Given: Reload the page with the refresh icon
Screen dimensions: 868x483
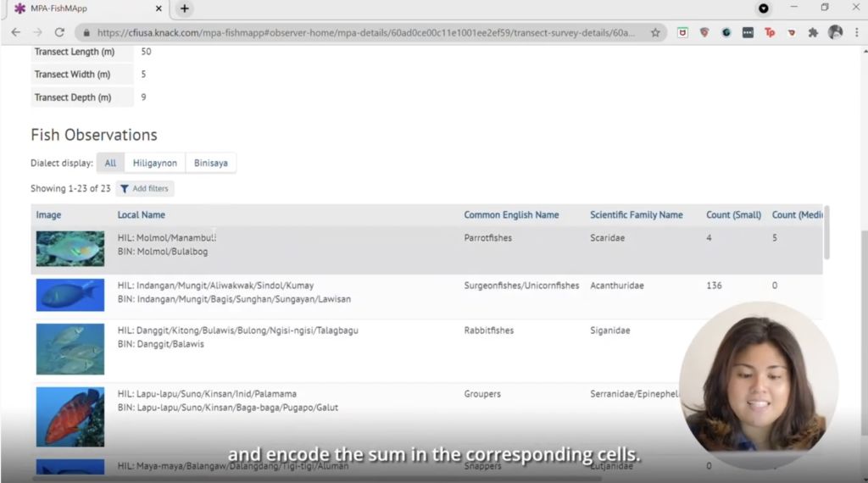Looking at the screenshot, I should pyautogui.click(x=59, y=32).
